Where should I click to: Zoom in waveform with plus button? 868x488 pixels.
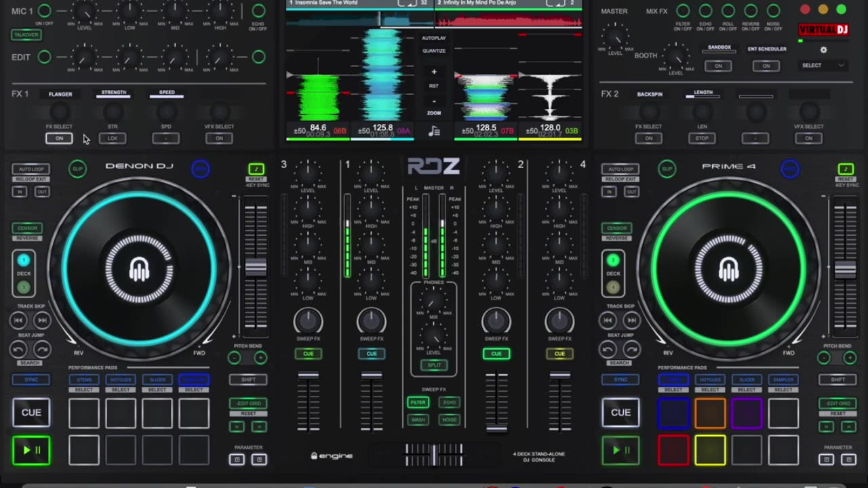(x=434, y=72)
